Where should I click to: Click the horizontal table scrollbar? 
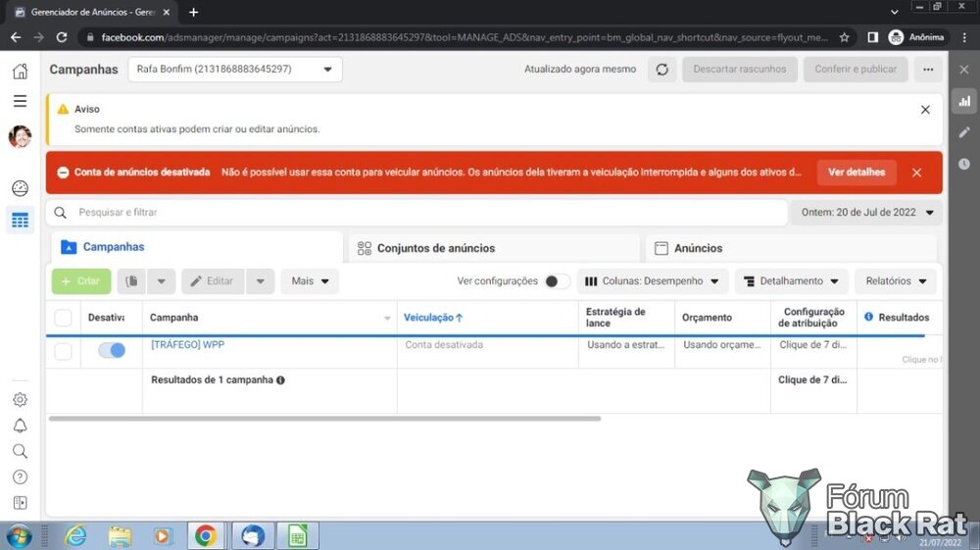click(x=325, y=418)
